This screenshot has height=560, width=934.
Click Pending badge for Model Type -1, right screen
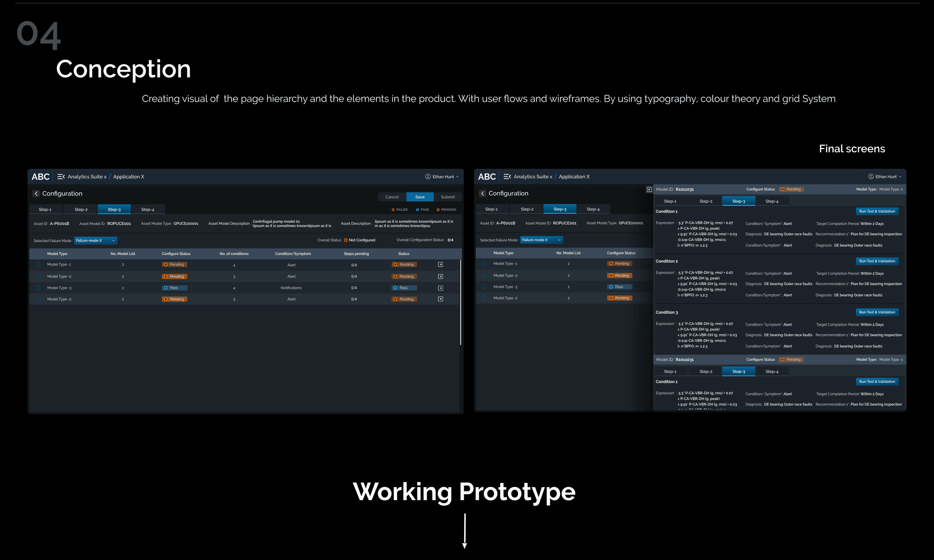click(620, 263)
